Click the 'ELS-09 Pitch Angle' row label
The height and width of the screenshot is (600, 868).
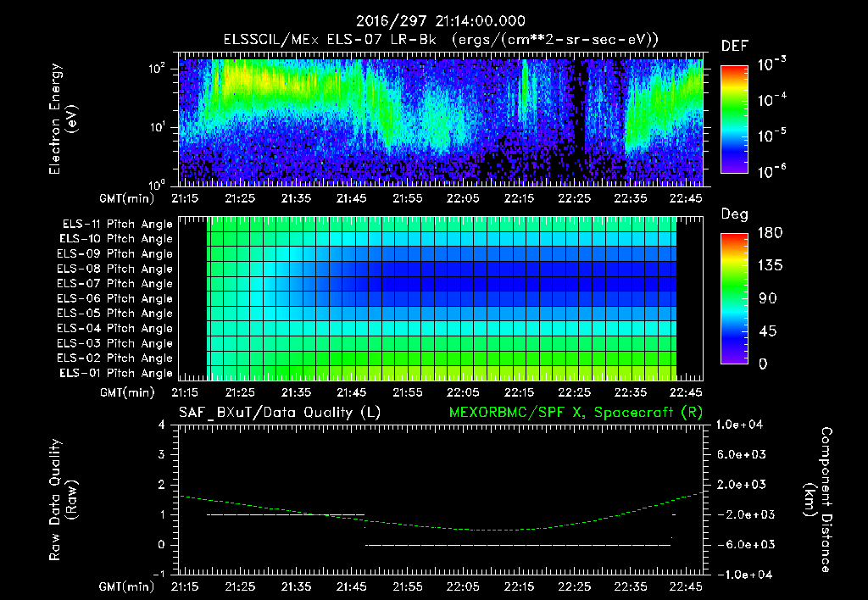pos(114,254)
